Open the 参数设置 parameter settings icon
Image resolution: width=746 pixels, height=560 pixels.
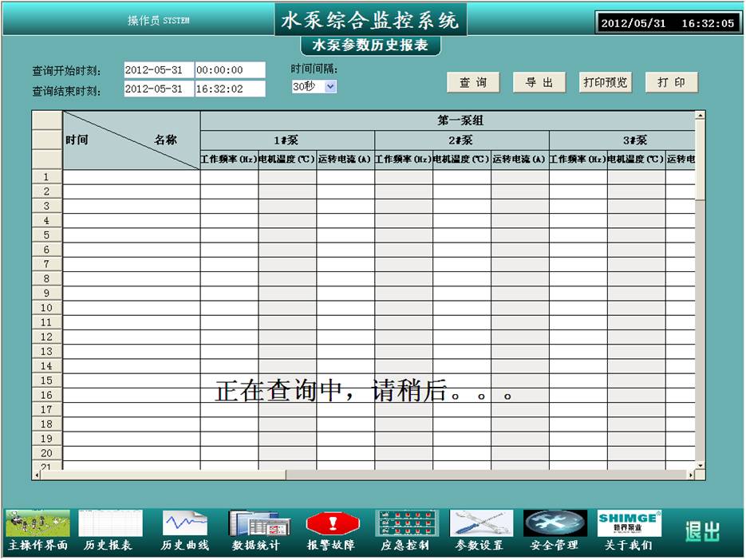click(480, 524)
